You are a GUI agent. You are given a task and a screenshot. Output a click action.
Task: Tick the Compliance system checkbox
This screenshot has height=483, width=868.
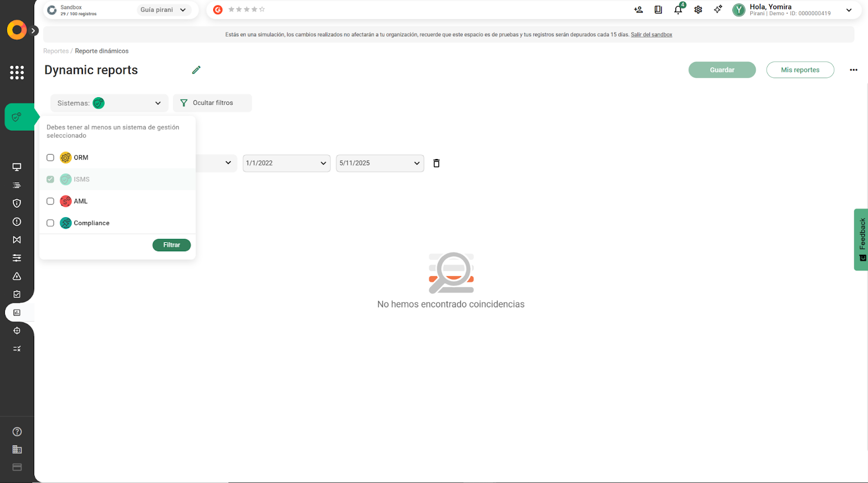(x=50, y=223)
